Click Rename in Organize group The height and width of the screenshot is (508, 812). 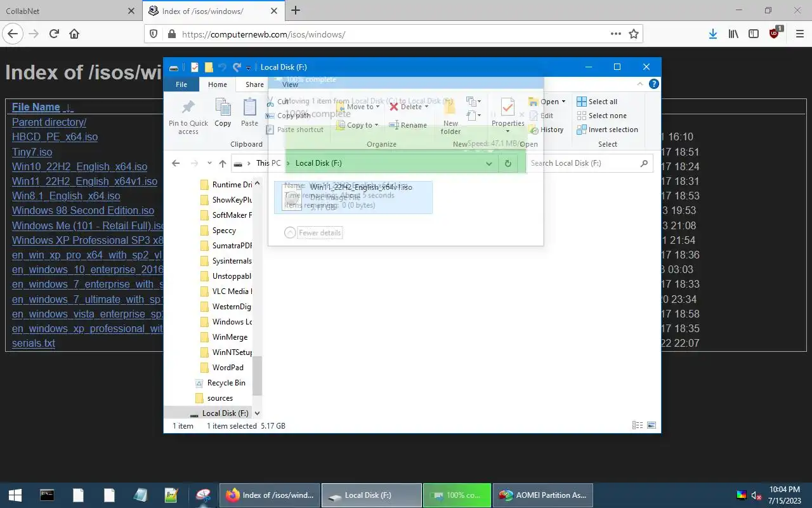pos(407,125)
